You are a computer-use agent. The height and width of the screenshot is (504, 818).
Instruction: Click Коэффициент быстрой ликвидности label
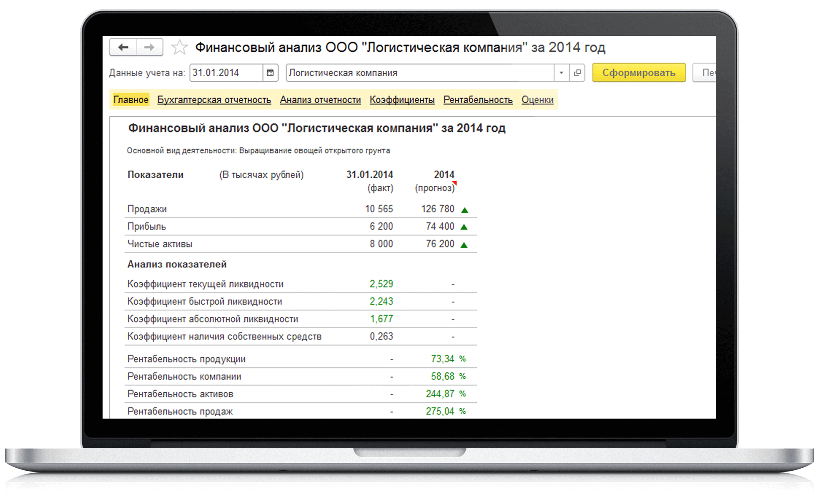click(x=205, y=302)
